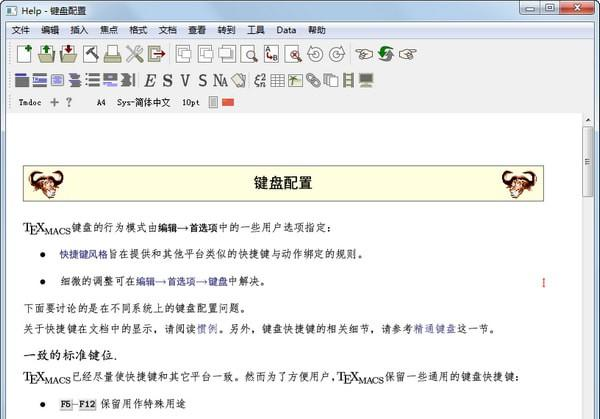Reload the page with the green arrows icon

[386, 54]
